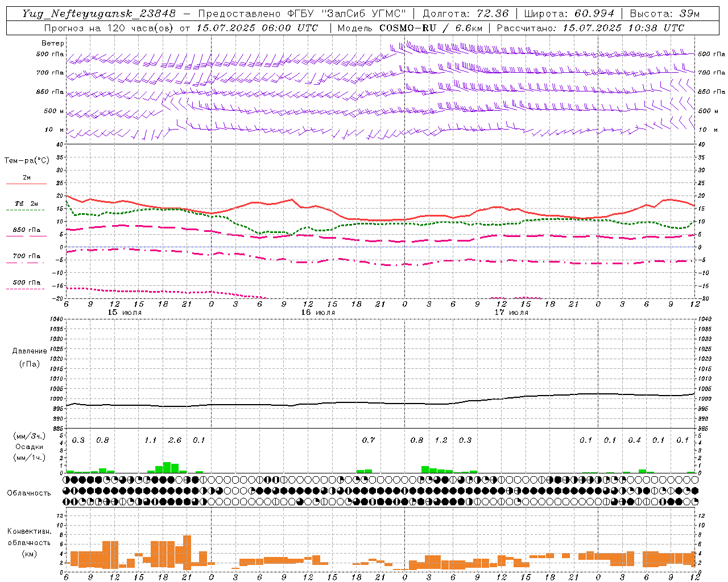Click the Модель COSMO-RU / 6.6км label
This screenshot has width=728, height=582.
coord(409,28)
